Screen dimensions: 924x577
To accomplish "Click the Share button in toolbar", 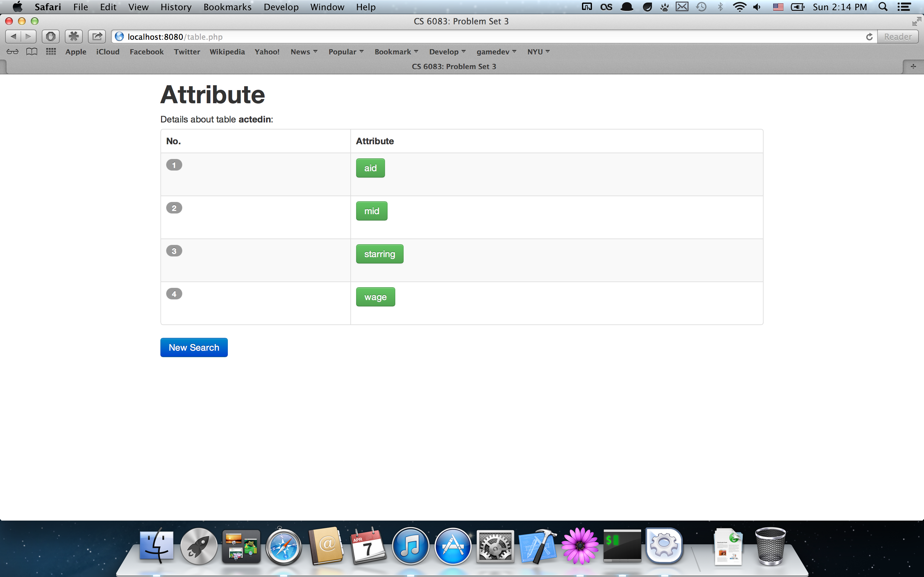I will click(x=97, y=37).
